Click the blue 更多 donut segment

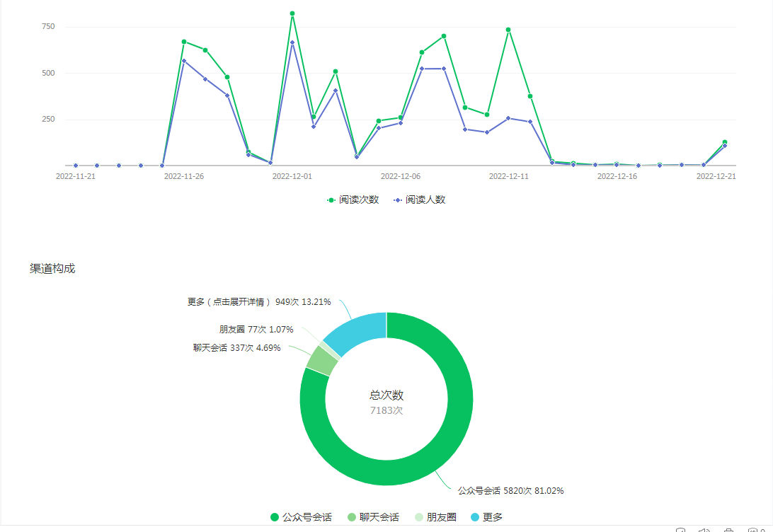coord(360,331)
